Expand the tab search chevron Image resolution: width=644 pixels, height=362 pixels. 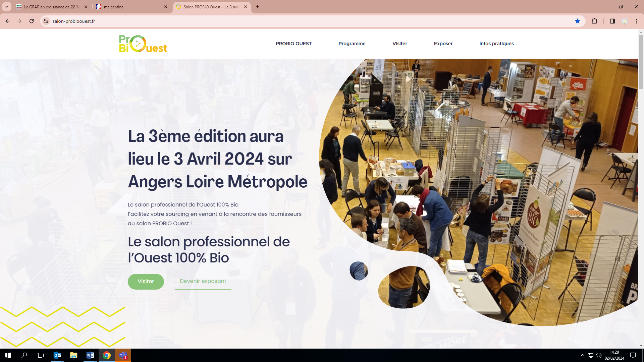[x=6, y=7]
